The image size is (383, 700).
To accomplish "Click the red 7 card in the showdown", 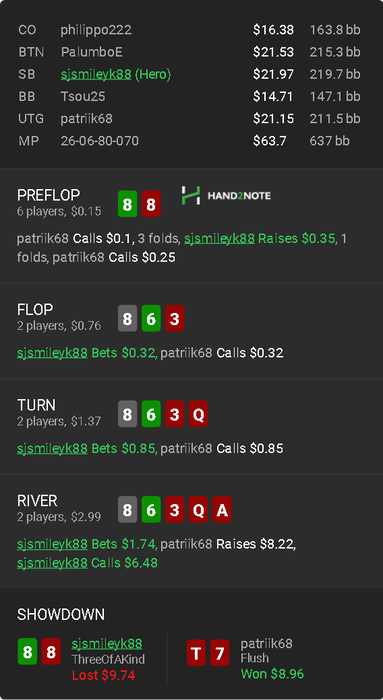I will click(x=220, y=653).
